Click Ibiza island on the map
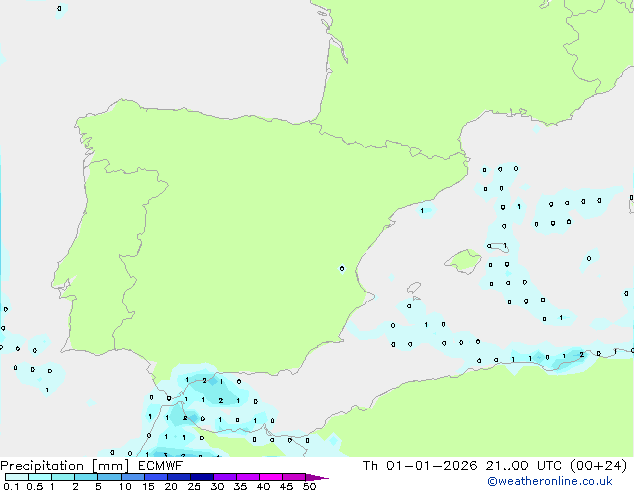Image resolution: width=634 pixels, height=490 pixels. tap(414, 288)
